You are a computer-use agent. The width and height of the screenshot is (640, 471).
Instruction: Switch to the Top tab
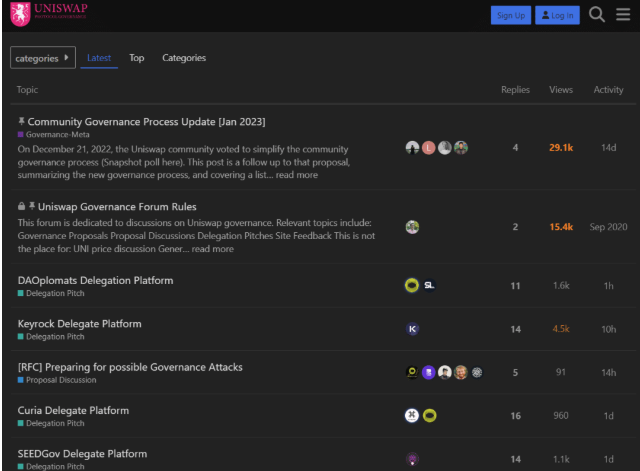[x=137, y=58]
